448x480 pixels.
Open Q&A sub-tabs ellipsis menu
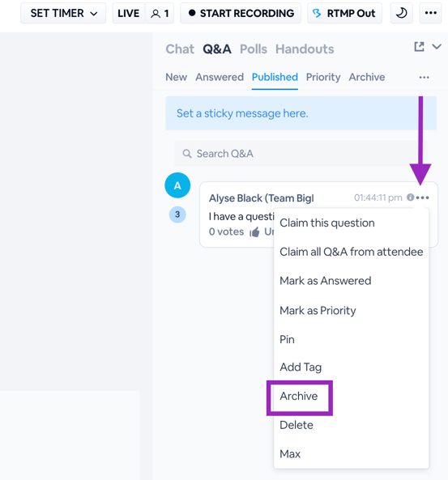pos(424,78)
